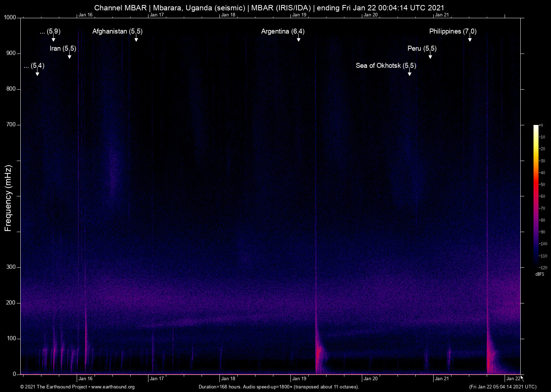Select the unnamed (5.4) event arrow
This screenshot has width=551, height=392.
pos(37,74)
